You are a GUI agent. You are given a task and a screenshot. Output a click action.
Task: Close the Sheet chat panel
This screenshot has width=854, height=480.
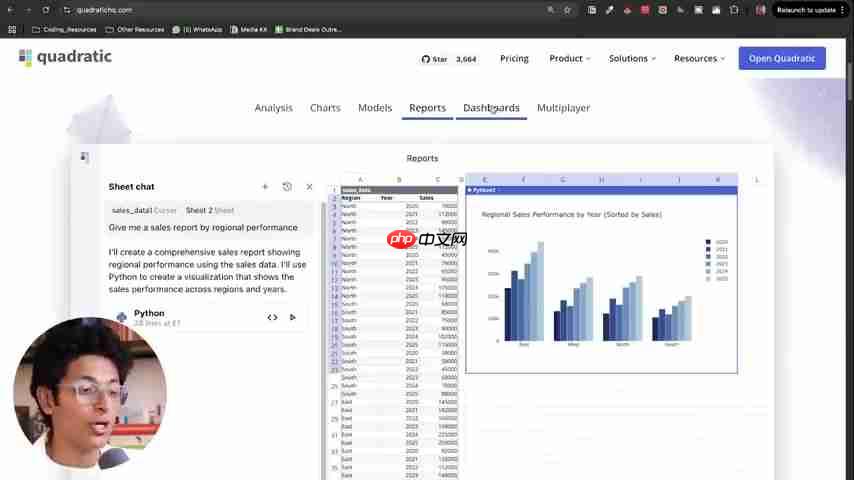coord(309,187)
